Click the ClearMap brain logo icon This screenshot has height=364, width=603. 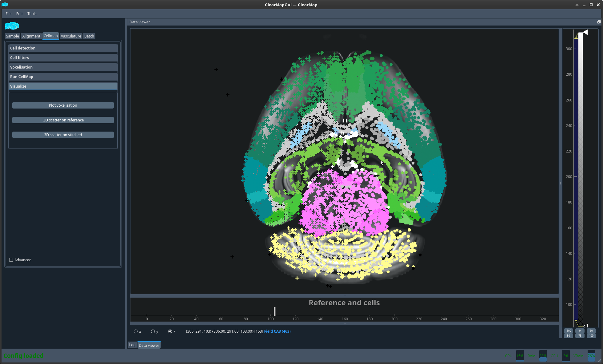click(12, 26)
